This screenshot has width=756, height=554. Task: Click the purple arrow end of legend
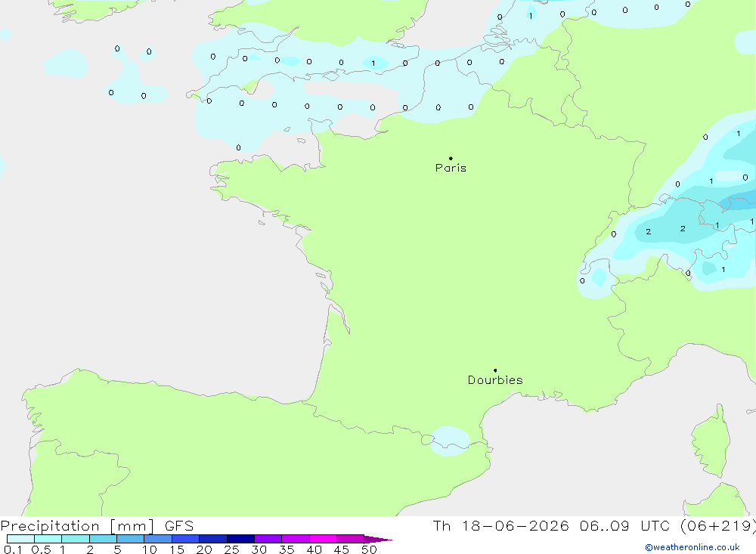pos(378,539)
